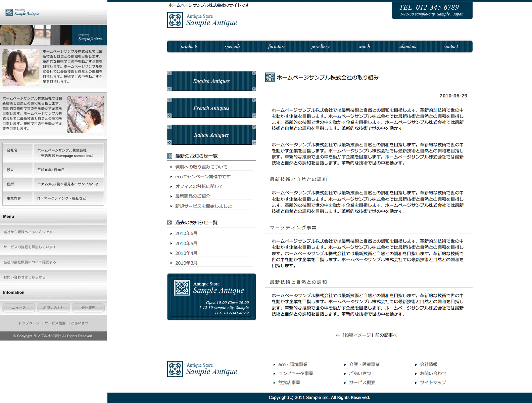
Task: Select the Italian Antiques banner
Action: [x=211, y=135]
